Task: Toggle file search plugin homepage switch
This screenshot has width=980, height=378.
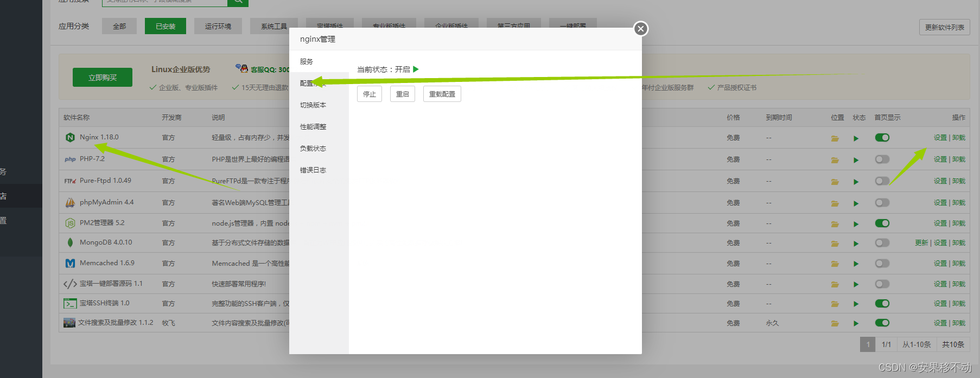Action: click(x=882, y=323)
